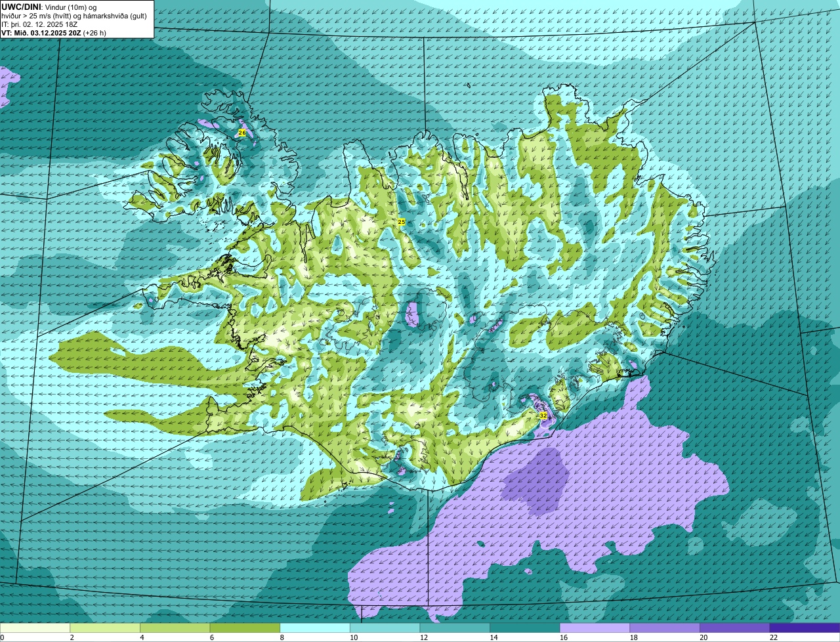This screenshot has width=840, height=642.
Task: Select the dark indigo swatch above 22
Action: [805, 628]
